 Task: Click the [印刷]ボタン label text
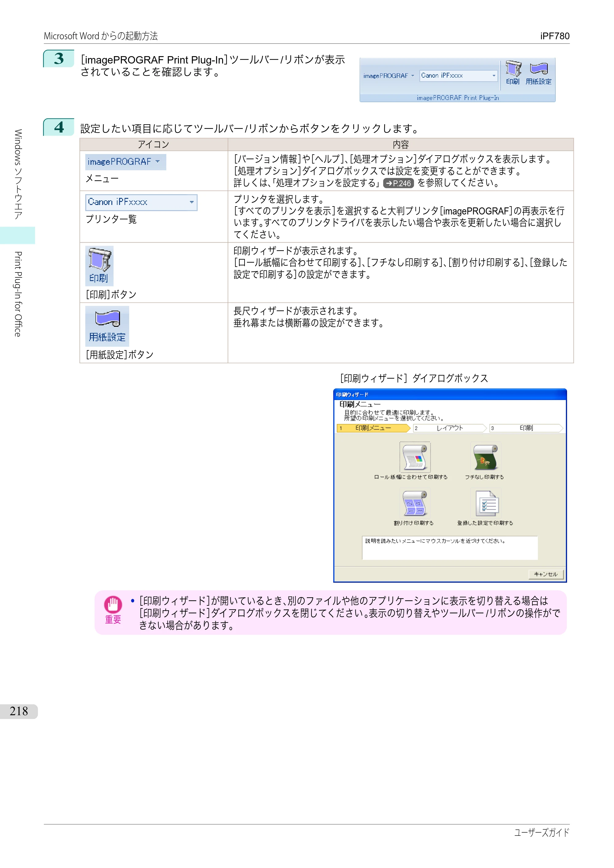[111, 295]
